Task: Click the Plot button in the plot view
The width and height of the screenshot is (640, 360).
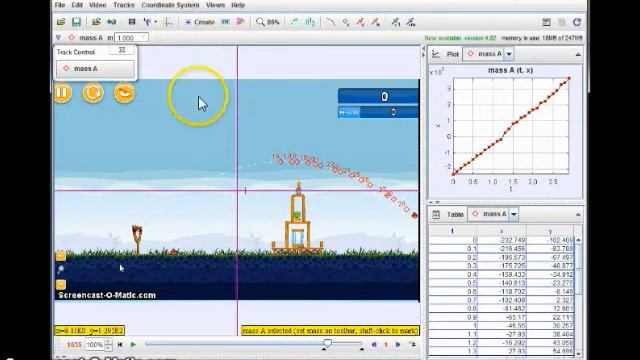Action: 446,54
